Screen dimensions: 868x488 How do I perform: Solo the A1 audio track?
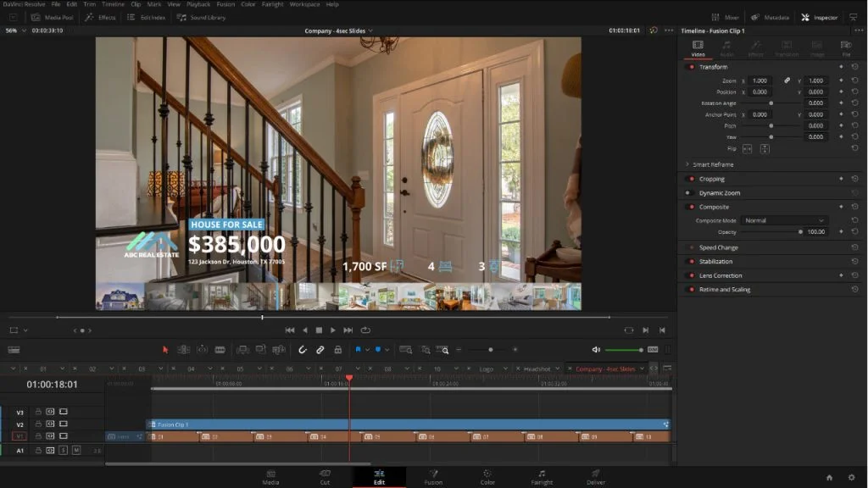click(x=63, y=451)
